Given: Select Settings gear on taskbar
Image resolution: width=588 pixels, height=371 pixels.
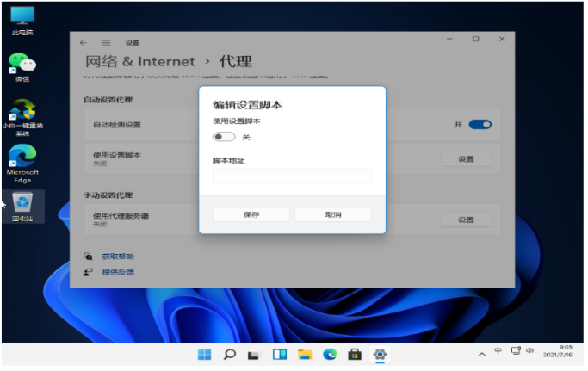Looking at the screenshot, I should click(x=381, y=356).
